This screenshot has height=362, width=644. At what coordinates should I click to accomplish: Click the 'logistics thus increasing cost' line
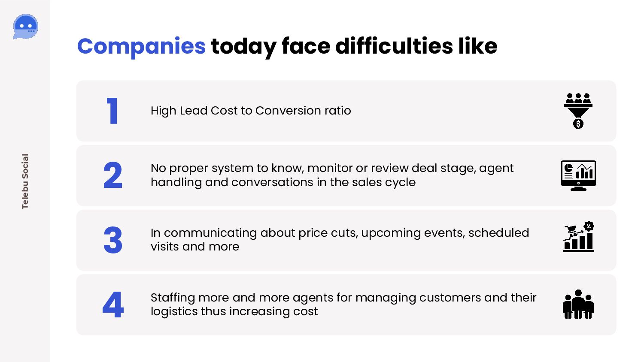click(x=234, y=311)
